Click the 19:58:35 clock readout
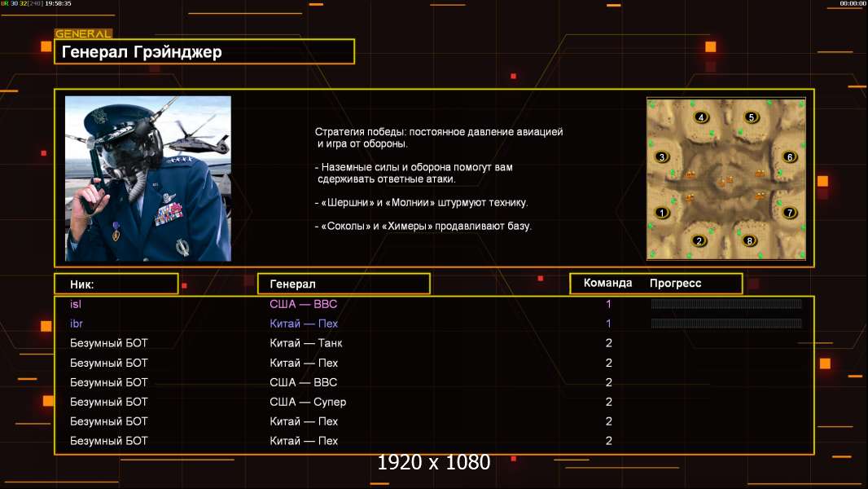 point(58,3)
